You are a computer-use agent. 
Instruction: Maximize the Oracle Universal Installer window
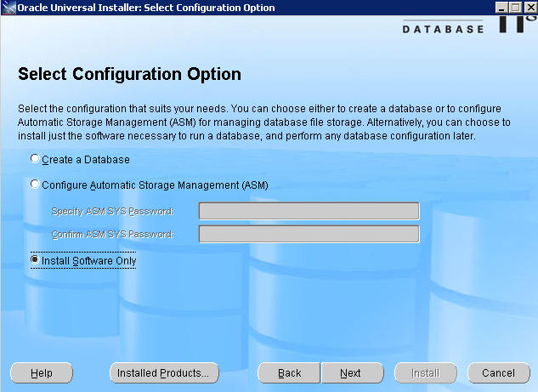[x=515, y=8]
